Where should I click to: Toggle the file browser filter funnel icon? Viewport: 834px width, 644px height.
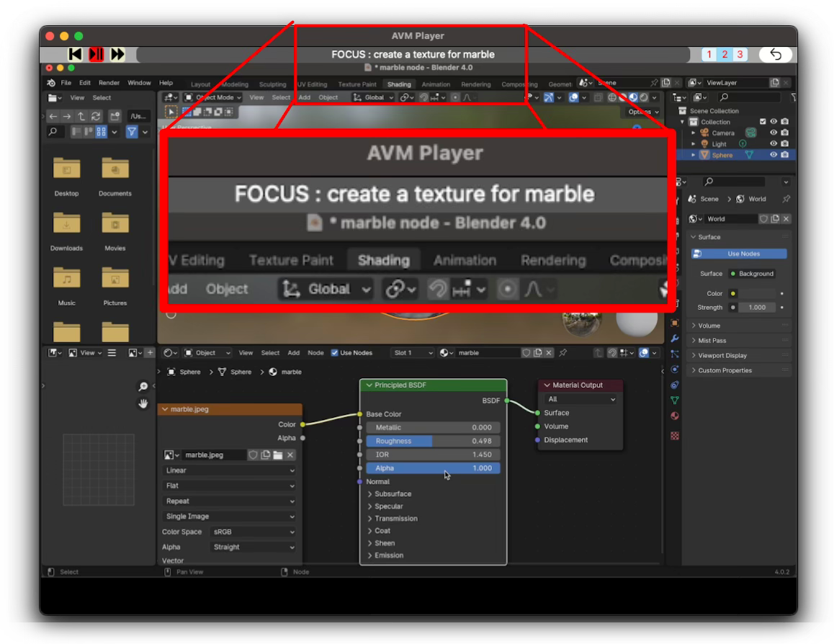[x=131, y=131]
